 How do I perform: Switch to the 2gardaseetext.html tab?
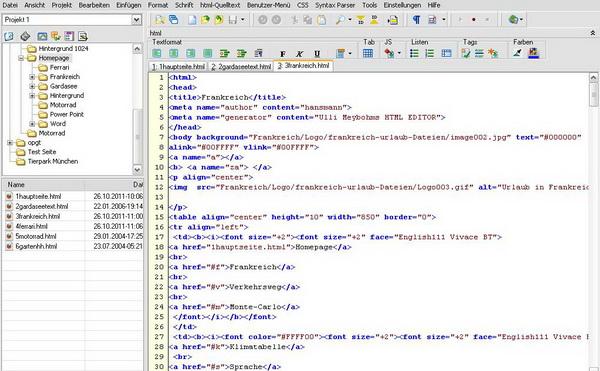(x=241, y=67)
